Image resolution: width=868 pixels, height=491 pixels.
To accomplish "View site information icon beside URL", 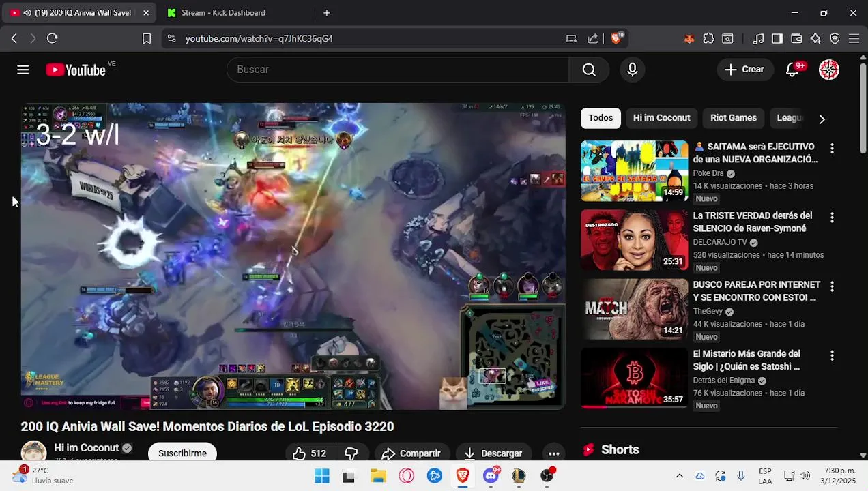I will (171, 39).
